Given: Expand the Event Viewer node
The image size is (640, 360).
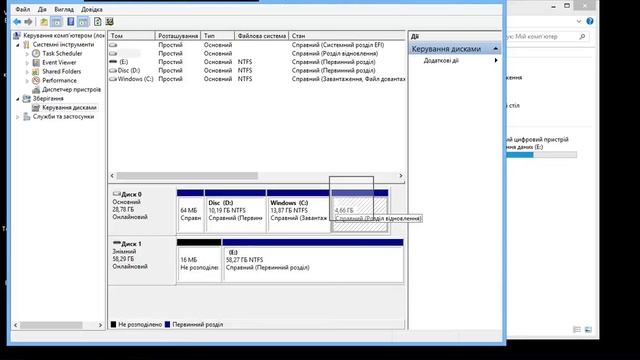Looking at the screenshot, I should point(27,63).
